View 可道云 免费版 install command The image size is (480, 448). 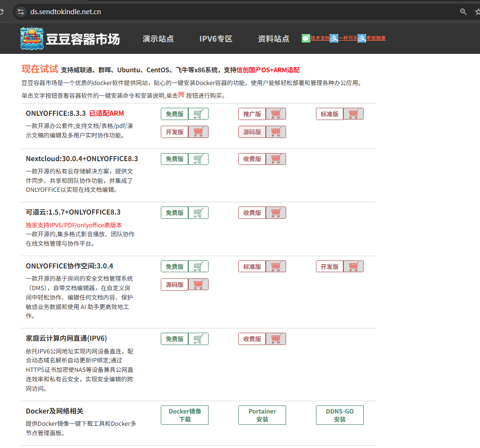(175, 213)
